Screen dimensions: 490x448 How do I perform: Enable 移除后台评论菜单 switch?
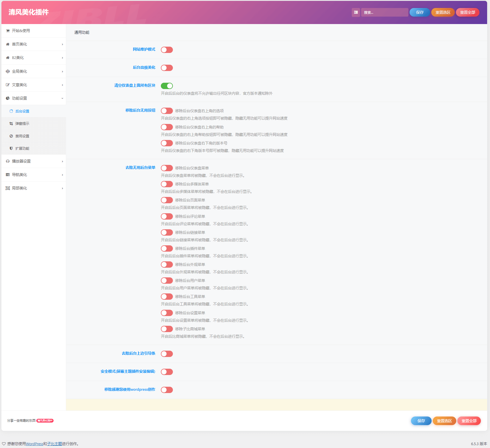[x=167, y=216]
